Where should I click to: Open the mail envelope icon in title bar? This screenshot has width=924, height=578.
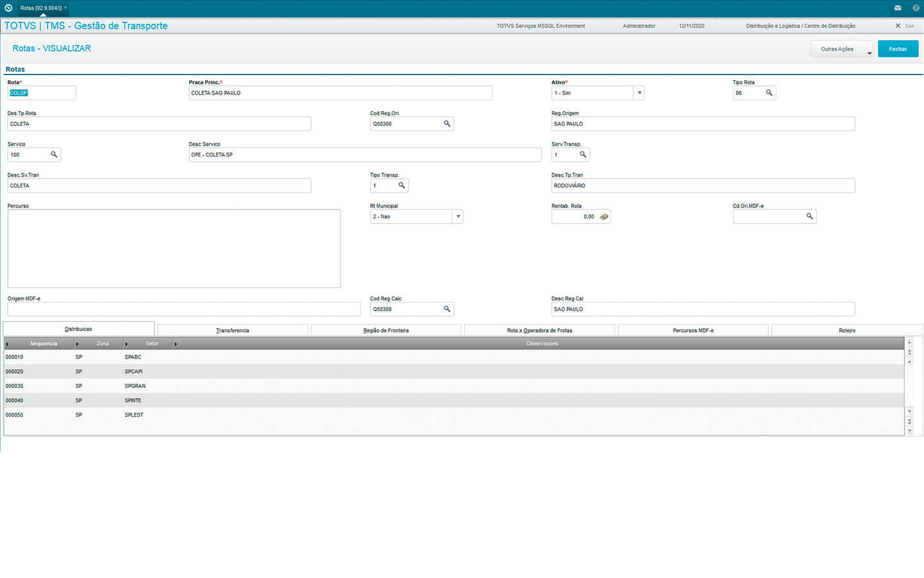(897, 8)
